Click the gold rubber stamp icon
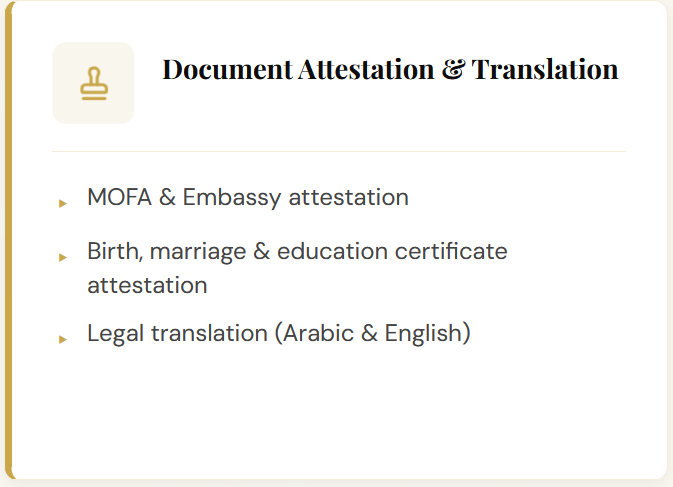 [94, 83]
